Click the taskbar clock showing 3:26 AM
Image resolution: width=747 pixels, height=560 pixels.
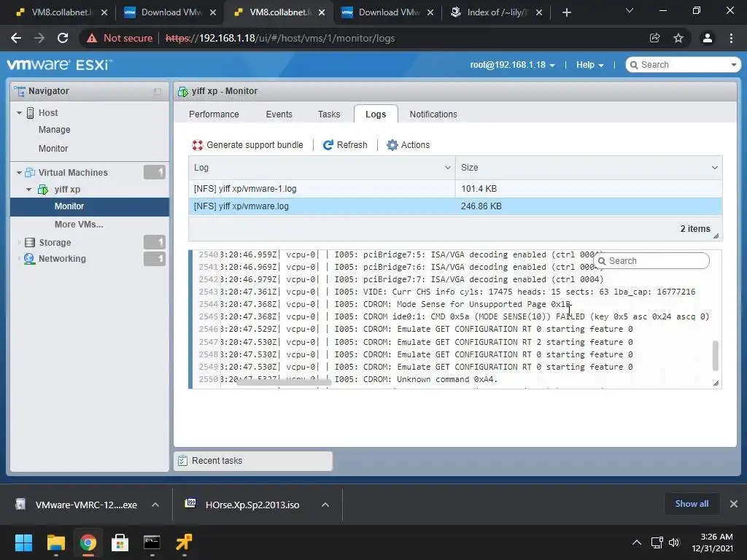click(x=712, y=542)
